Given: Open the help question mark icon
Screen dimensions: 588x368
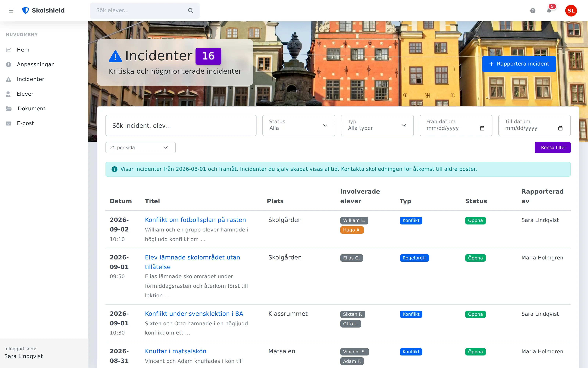Looking at the screenshot, I should click(533, 10).
